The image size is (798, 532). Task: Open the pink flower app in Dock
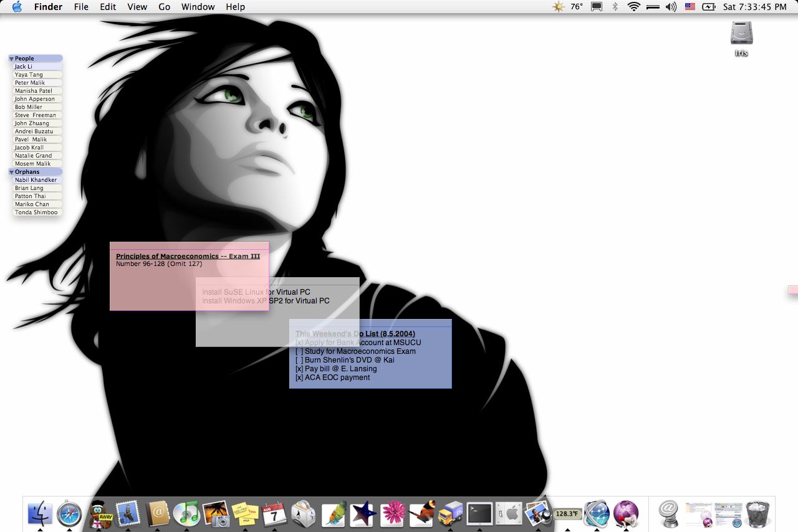(392, 514)
